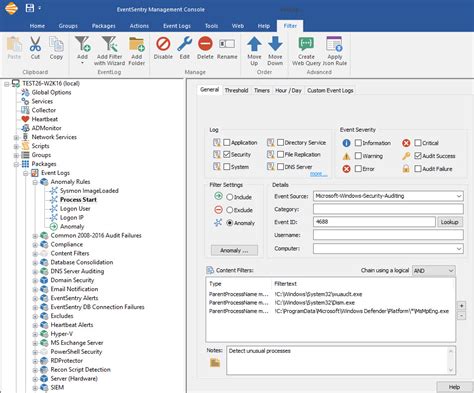This screenshot has height=393, width=474.
Task: Click the more... link under Log
Action: pos(318,174)
